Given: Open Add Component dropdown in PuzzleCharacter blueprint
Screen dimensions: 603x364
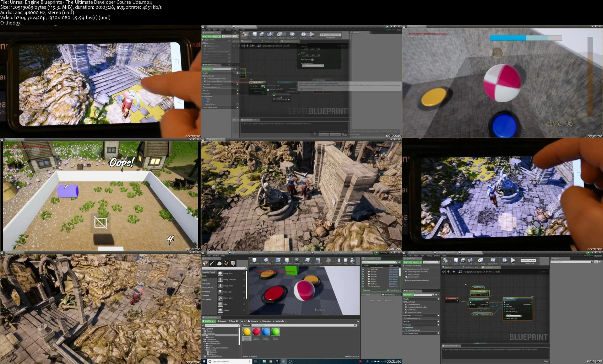Looking at the screenshot, I should click(x=412, y=262).
